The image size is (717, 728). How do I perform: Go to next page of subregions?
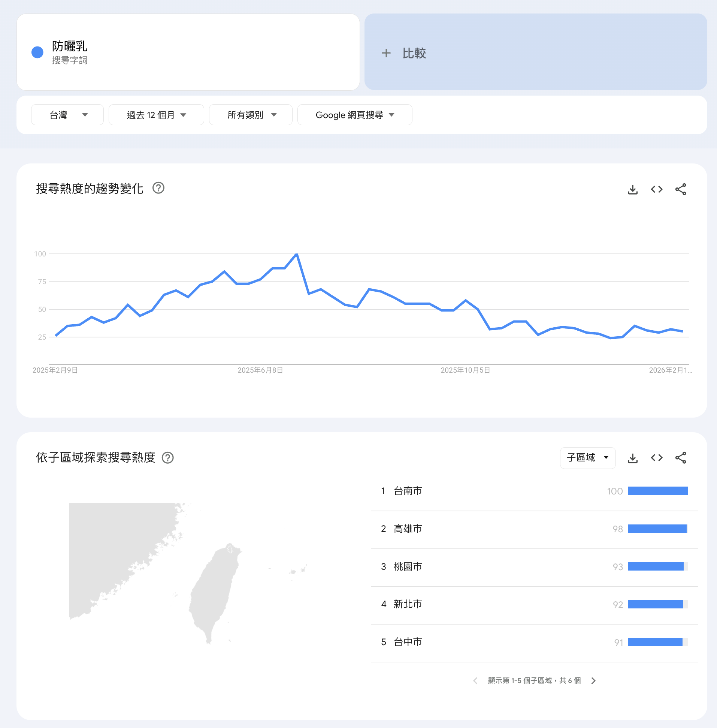point(593,680)
